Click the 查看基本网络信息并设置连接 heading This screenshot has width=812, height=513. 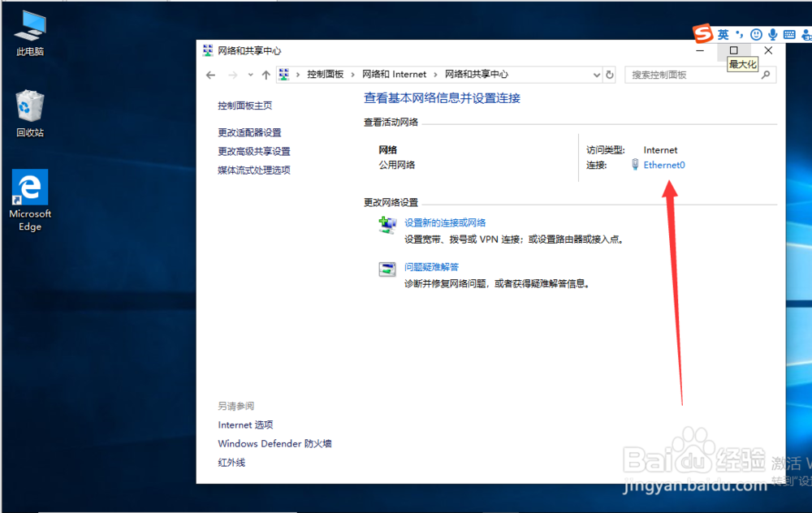(442, 98)
